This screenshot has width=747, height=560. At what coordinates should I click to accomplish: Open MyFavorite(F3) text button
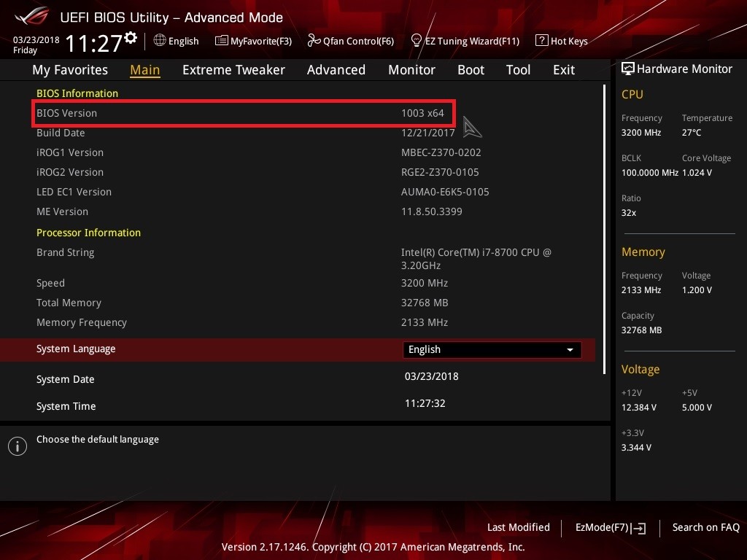pos(261,41)
